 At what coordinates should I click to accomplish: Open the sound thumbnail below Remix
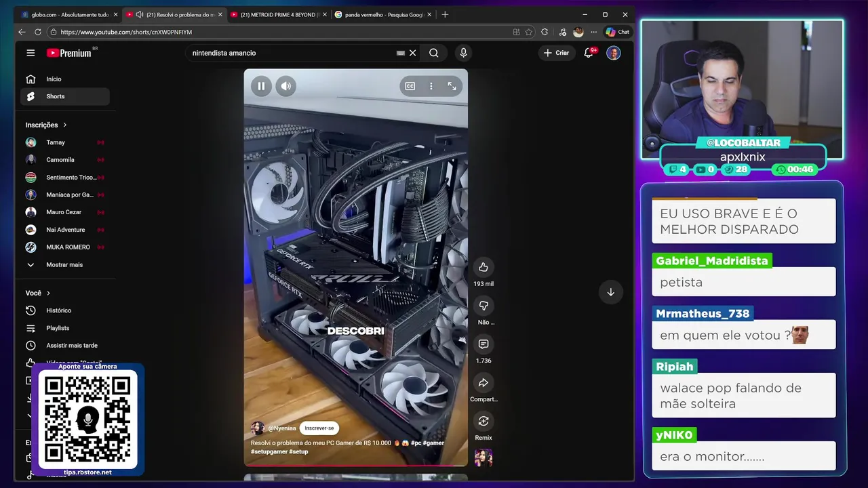click(x=484, y=457)
